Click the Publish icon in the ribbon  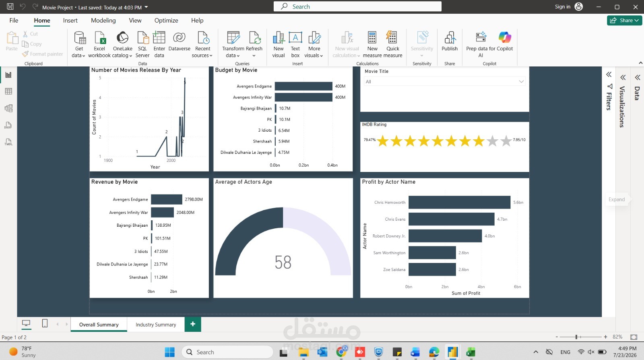pyautogui.click(x=450, y=38)
